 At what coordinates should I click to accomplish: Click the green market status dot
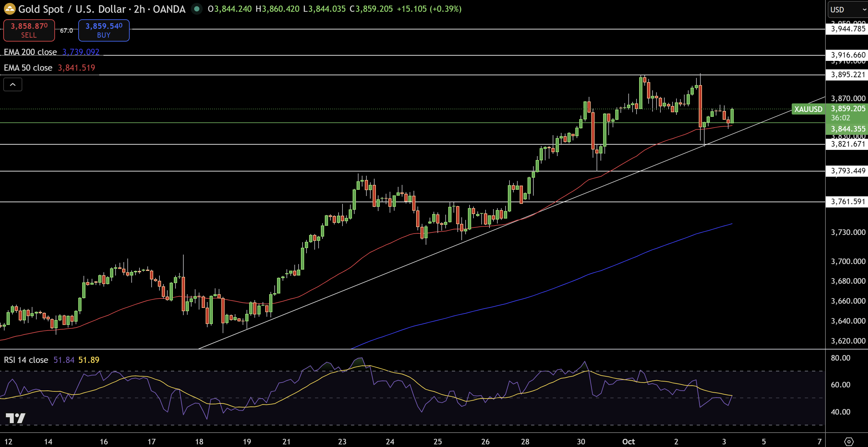pyautogui.click(x=197, y=9)
